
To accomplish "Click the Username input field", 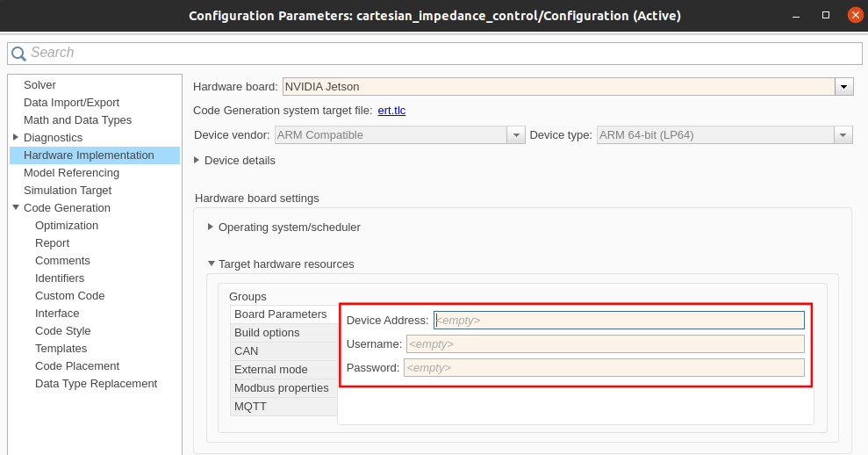I will click(605, 343).
